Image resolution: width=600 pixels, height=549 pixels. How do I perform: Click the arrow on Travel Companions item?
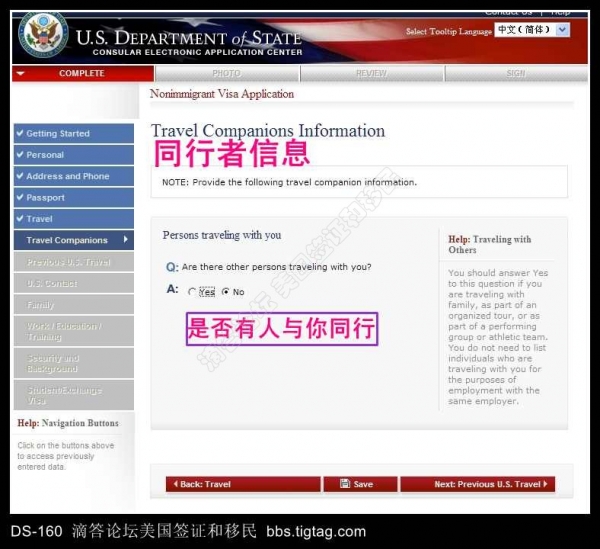tap(125, 240)
